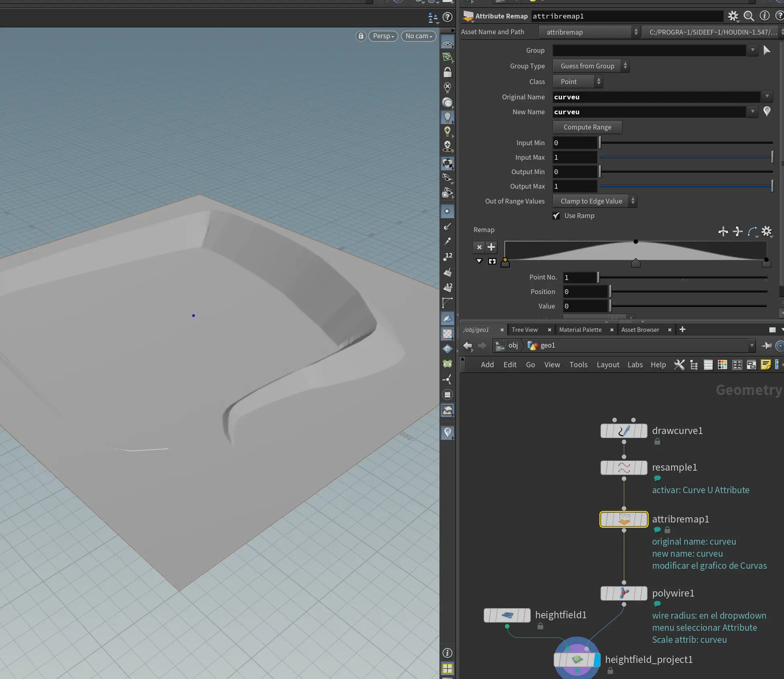
Task: Click the heightfield_project1 node icon
Action: [577, 660]
